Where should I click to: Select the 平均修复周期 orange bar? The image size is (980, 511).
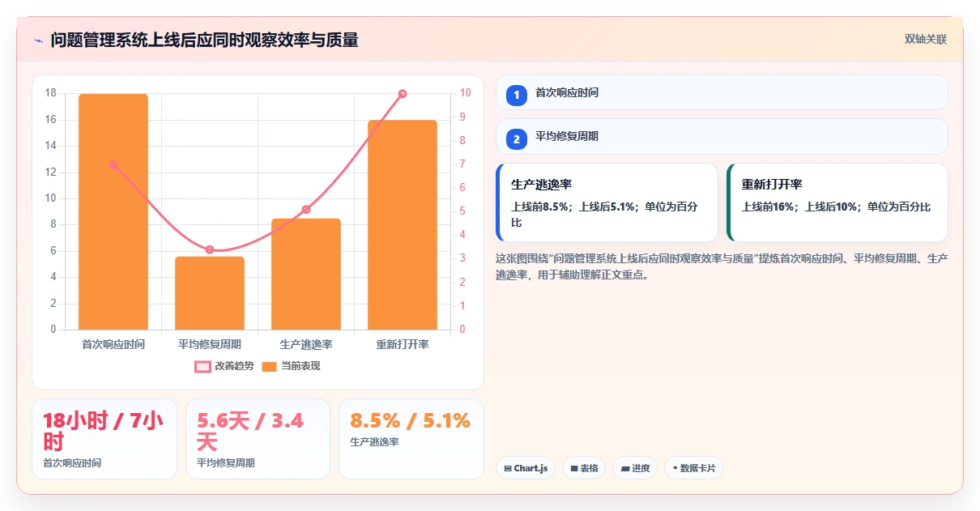(x=210, y=293)
